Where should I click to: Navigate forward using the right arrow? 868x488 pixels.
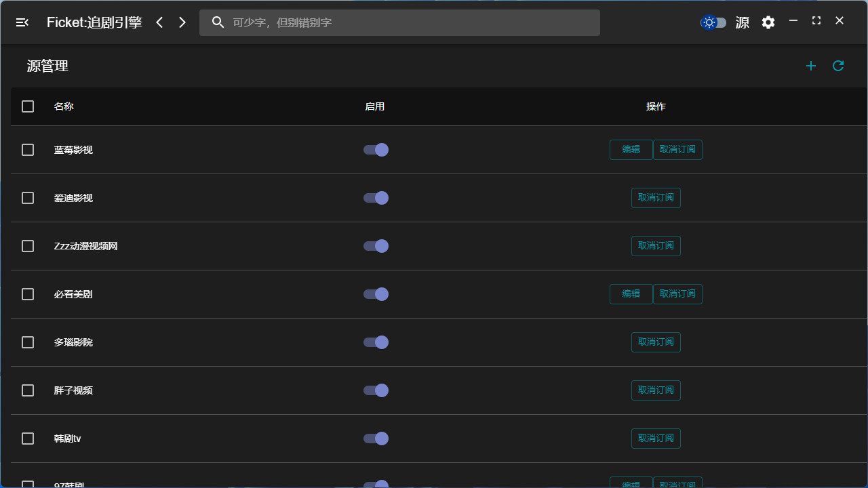coord(182,22)
